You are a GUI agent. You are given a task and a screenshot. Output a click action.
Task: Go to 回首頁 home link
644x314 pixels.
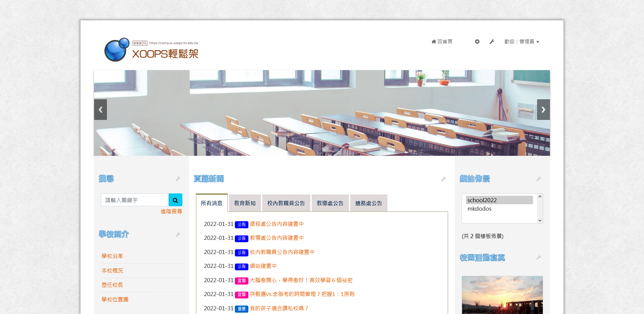442,42
